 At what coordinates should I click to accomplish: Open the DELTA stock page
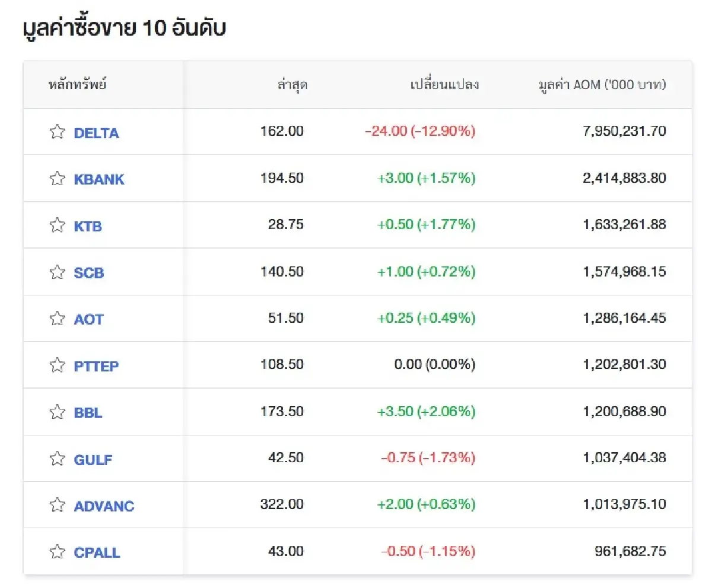96,133
